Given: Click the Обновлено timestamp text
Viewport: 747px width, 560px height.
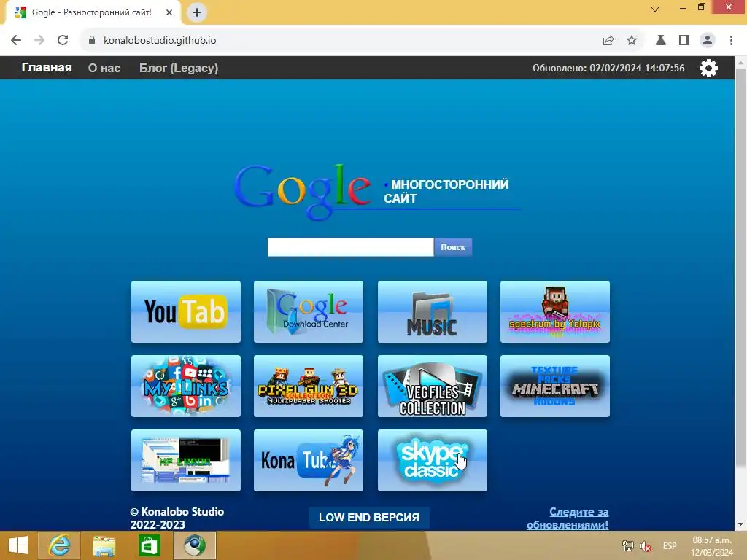Looking at the screenshot, I should point(608,68).
